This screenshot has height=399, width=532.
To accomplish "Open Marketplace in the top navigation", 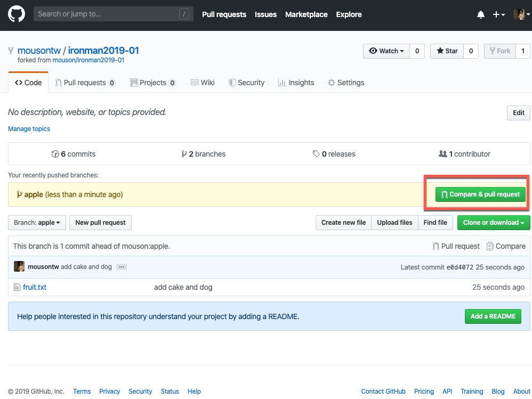I will coord(307,14).
